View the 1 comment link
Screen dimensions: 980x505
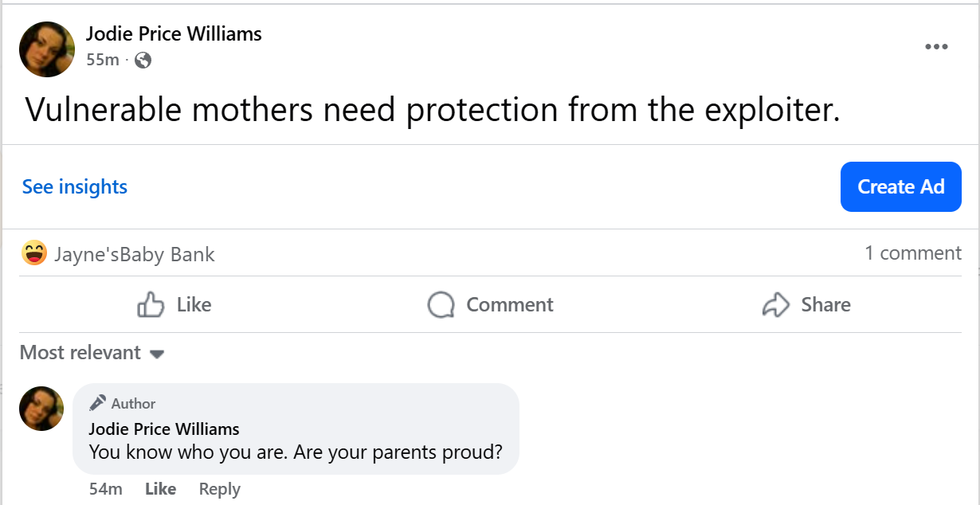912,253
